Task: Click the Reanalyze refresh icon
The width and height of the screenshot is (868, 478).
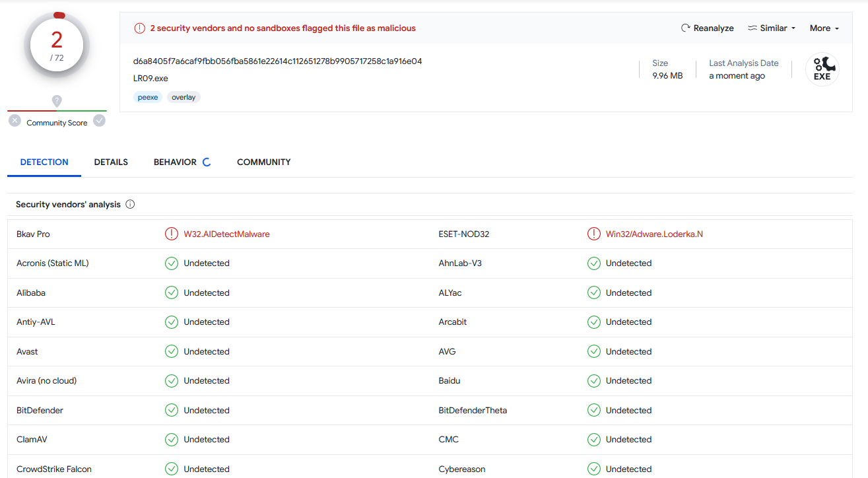Action: [685, 28]
